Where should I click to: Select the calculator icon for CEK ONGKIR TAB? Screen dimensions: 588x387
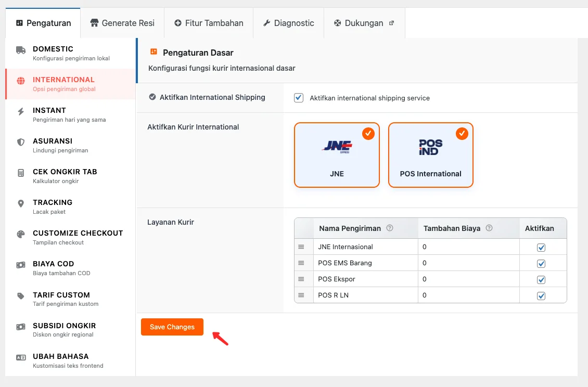21,172
